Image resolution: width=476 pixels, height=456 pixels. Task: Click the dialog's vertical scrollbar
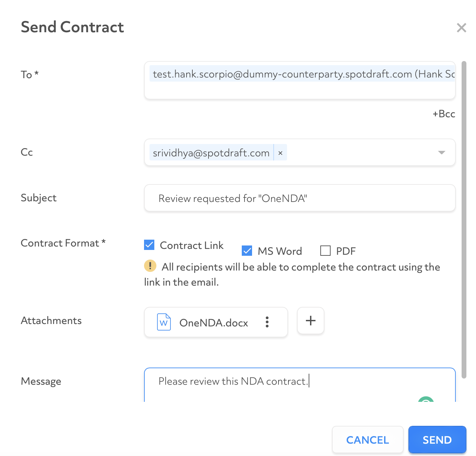tap(464, 219)
